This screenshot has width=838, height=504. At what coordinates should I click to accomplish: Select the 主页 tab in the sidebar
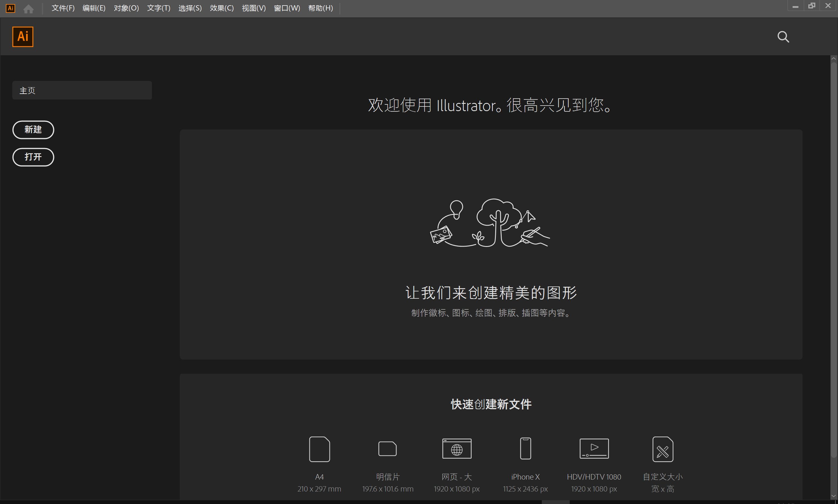pos(82,90)
